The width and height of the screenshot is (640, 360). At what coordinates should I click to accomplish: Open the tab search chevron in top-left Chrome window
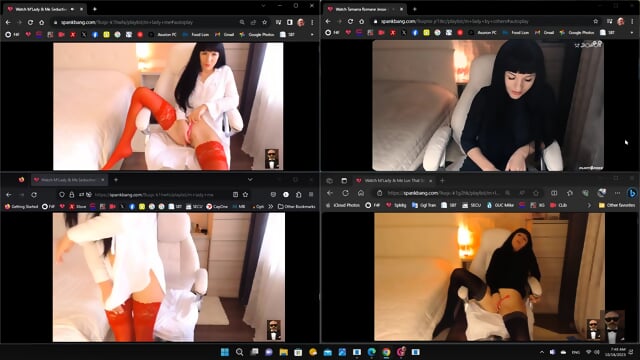coord(264,6)
